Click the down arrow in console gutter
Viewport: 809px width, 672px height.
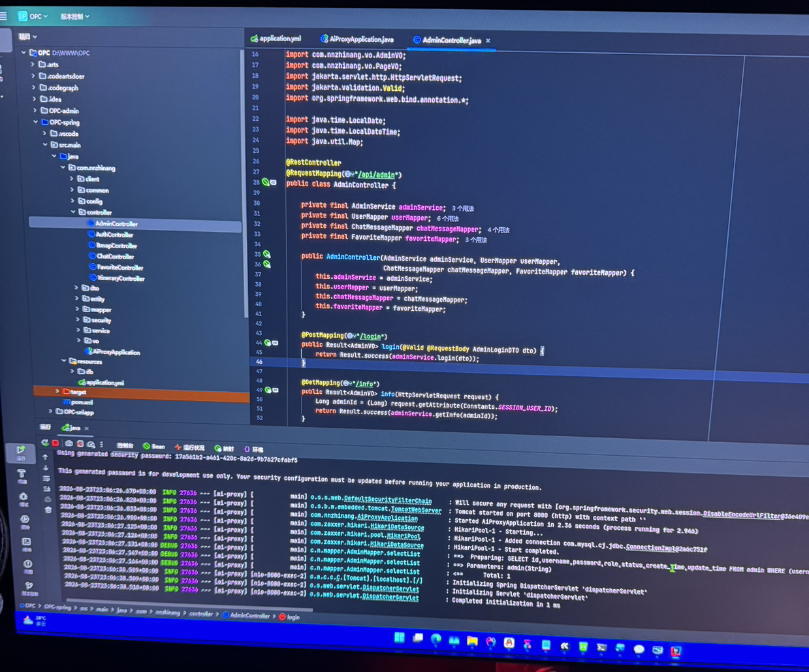point(46,468)
